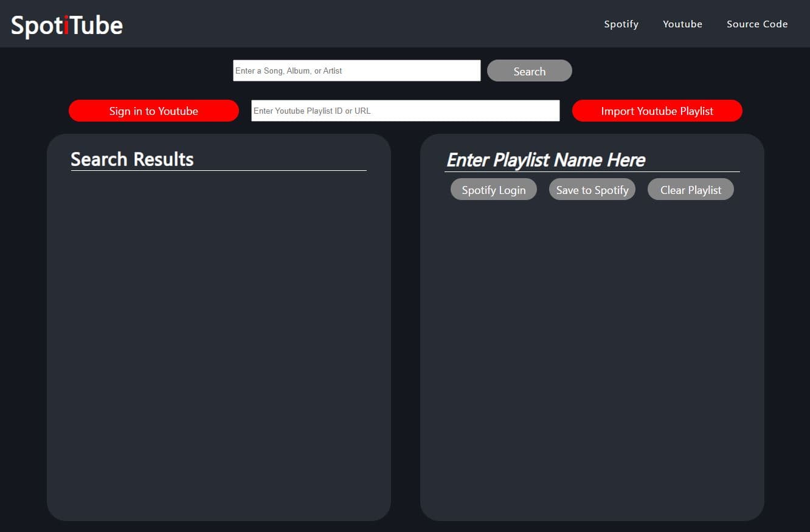The image size is (810, 532).
Task: Follow the Source Code link
Action: click(x=757, y=24)
